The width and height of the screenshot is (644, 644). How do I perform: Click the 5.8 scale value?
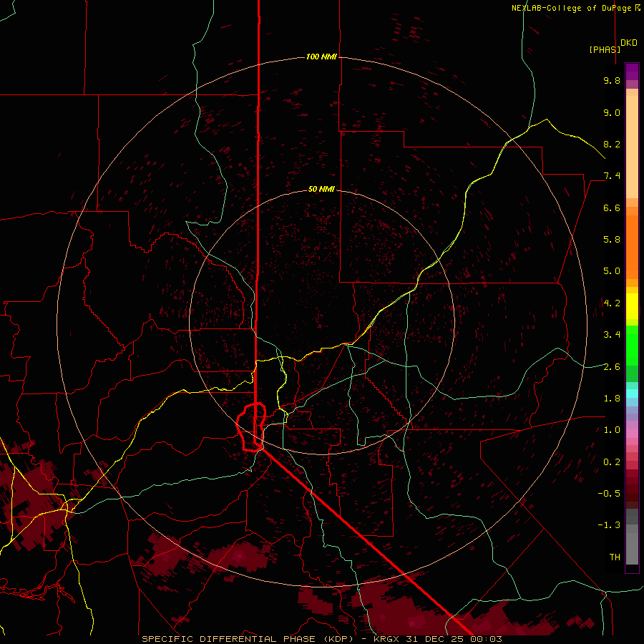point(612,240)
